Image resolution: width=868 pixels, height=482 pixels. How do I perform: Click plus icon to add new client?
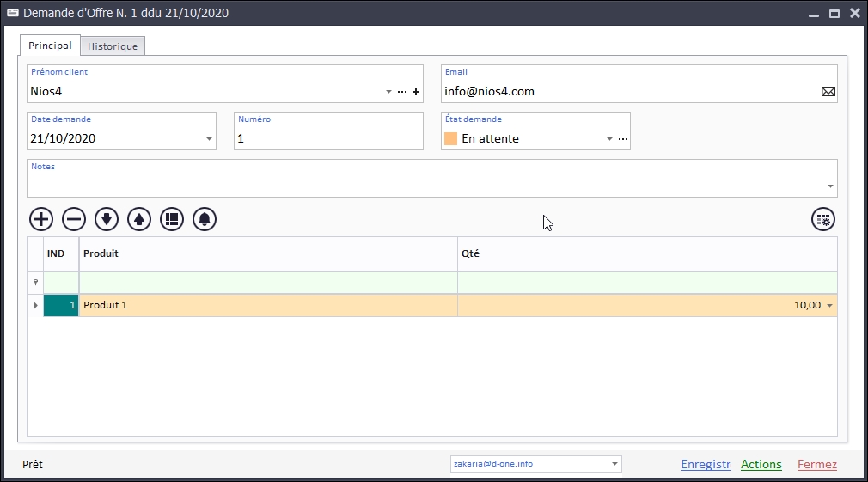click(x=416, y=92)
